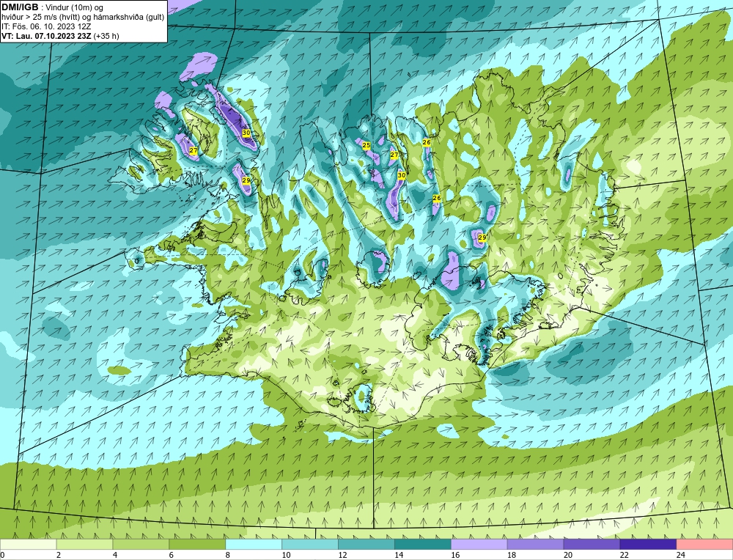Click the legend scale value 8

(x=228, y=555)
